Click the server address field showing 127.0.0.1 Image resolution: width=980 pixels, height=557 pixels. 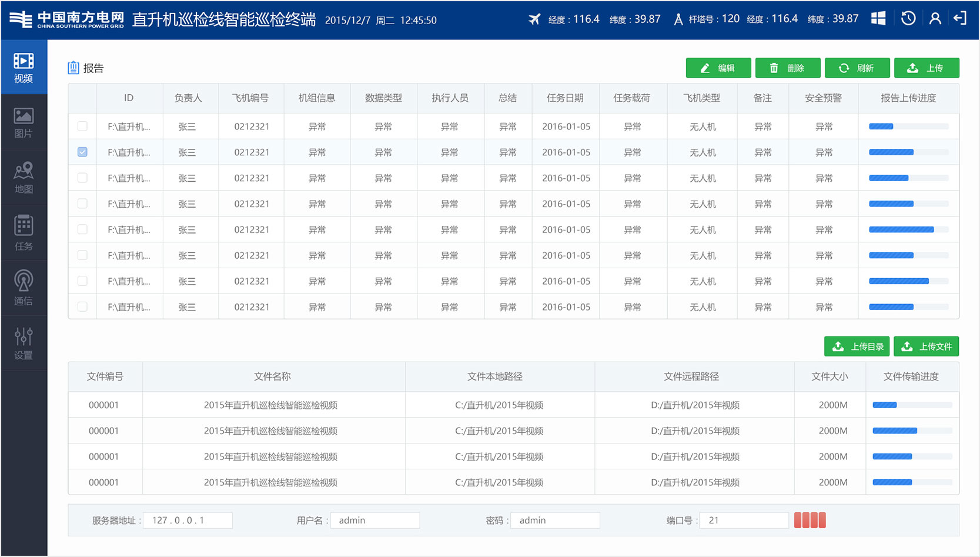188,520
